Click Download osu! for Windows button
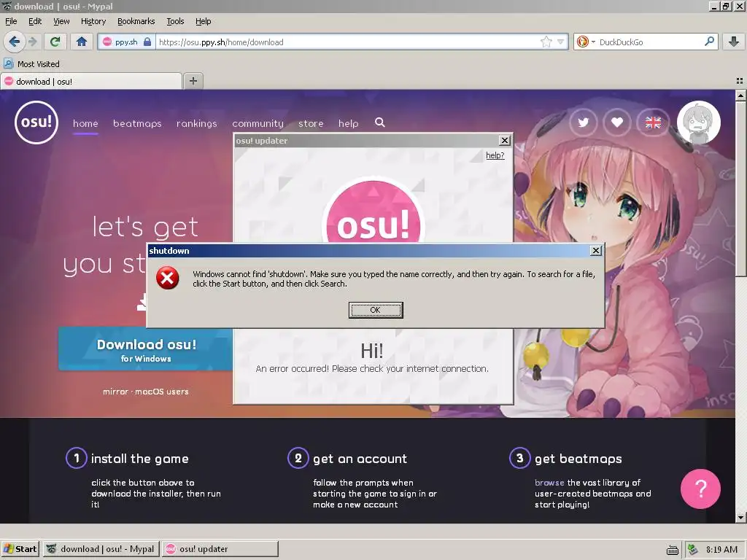 [x=146, y=349]
